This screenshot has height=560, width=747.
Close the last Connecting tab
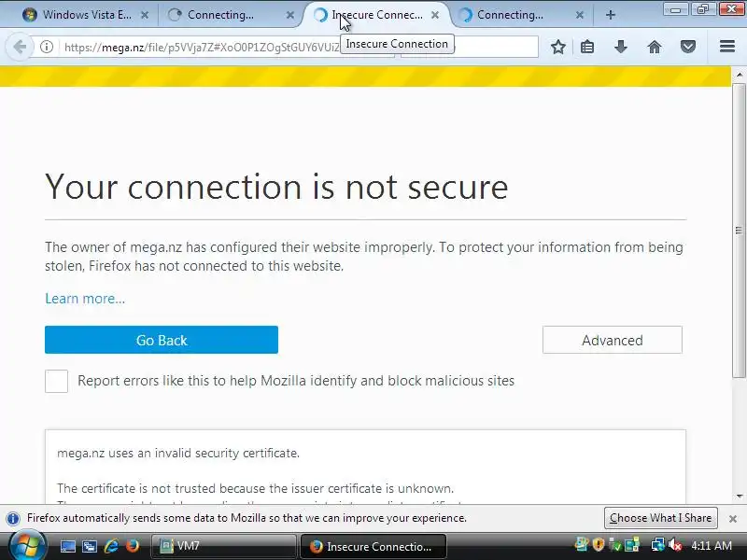pyautogui.click(x=580, y=15)
